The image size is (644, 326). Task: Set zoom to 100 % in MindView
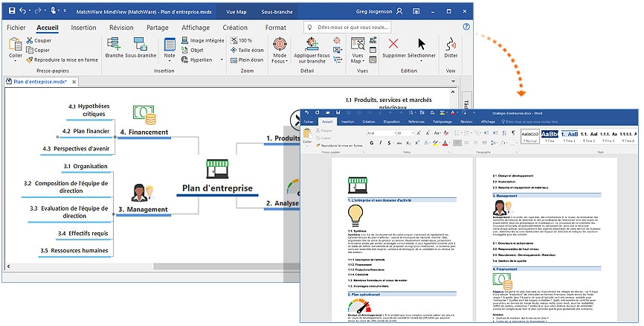pyautogui.click(x=241, y=40)
